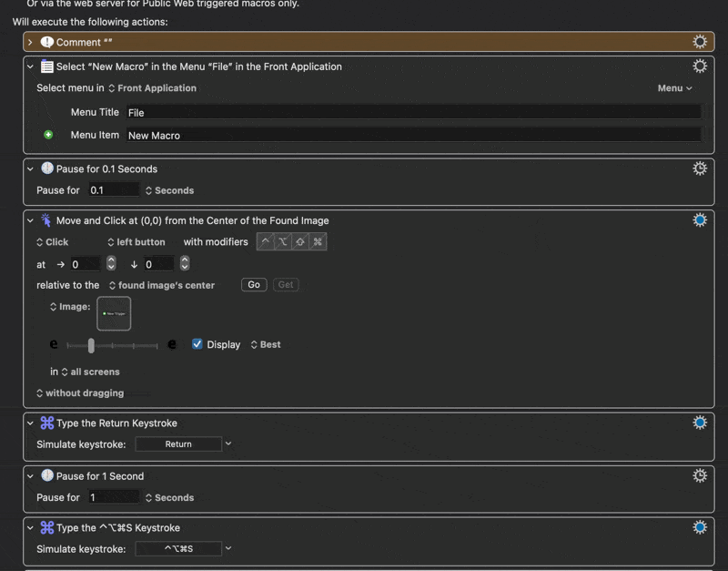Open gear options for Pause for 0.1 Seconds
Screen dimensions: 728x571
point(699,168)
